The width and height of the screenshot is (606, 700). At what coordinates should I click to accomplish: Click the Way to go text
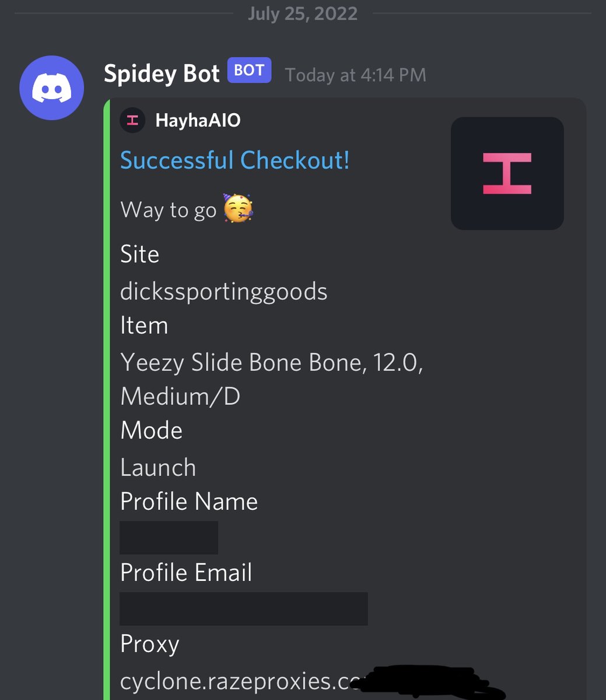click(169, 210)
